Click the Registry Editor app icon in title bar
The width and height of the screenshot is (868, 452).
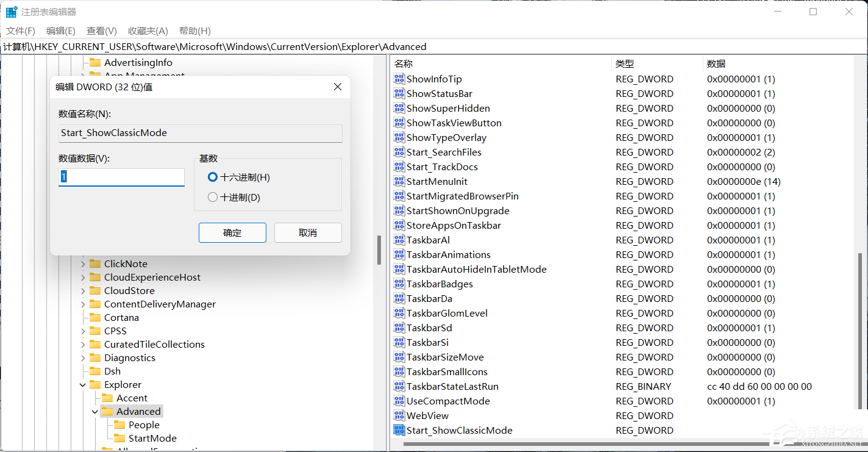coord(12,12)
